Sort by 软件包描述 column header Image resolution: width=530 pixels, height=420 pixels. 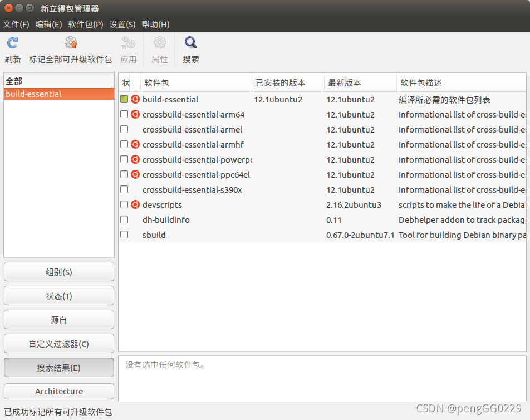[462, 82]
